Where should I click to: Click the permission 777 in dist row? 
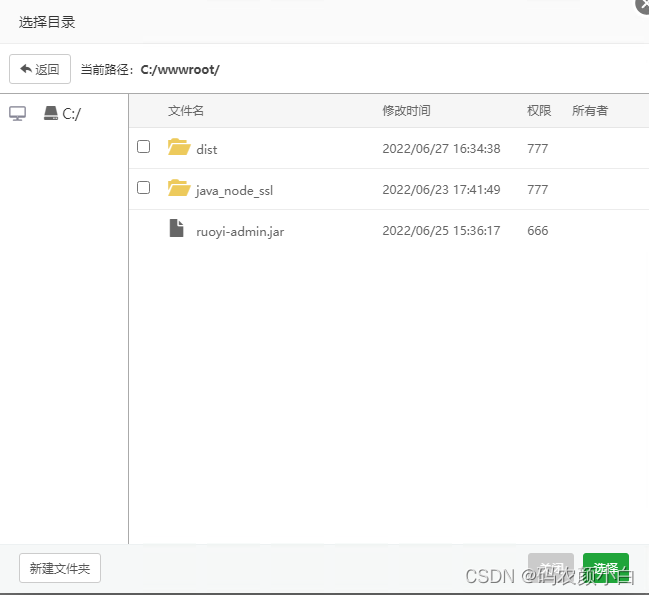point(538,149)
